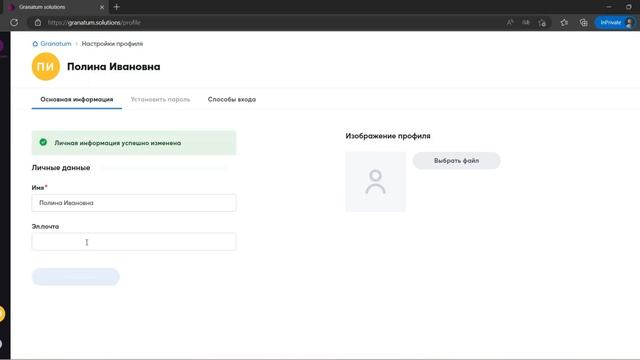Toggle the immersive reader icon
This screenshot has height=360, width=640.
pos(526,22)
